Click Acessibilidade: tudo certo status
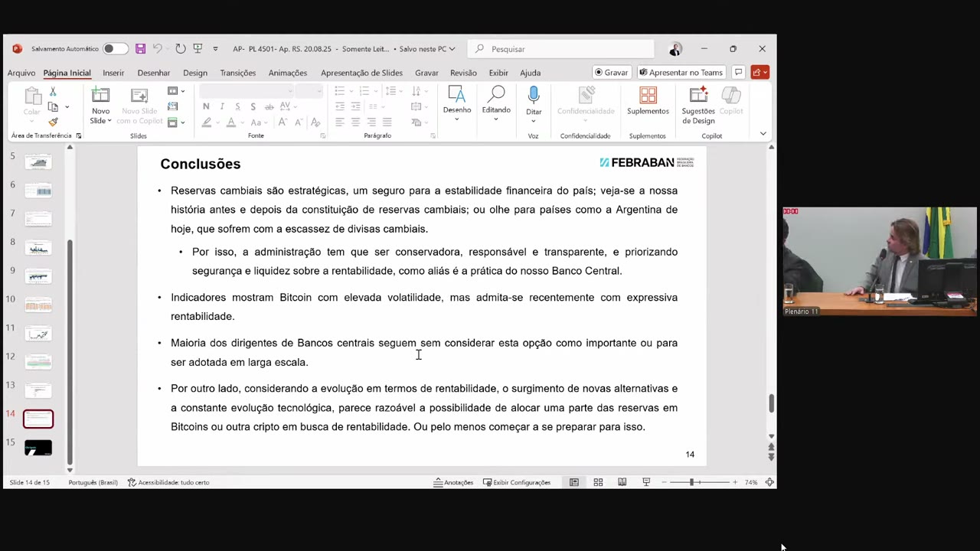 tap(168, 483)
